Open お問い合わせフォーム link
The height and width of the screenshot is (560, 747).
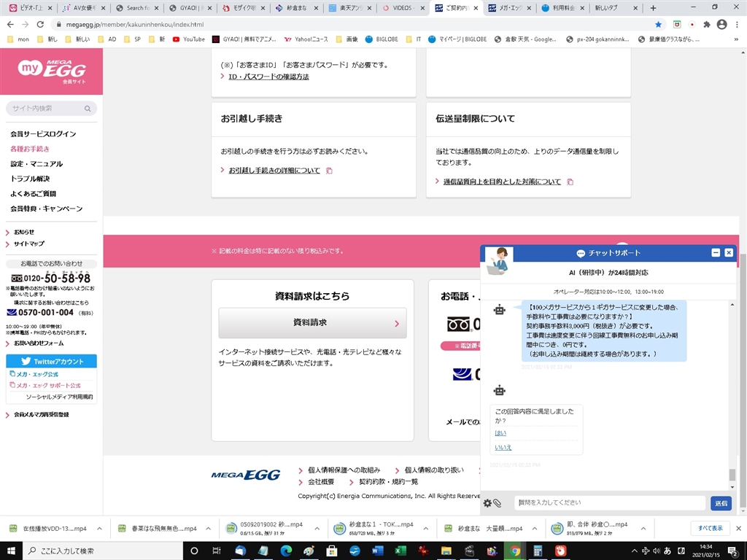39,343
